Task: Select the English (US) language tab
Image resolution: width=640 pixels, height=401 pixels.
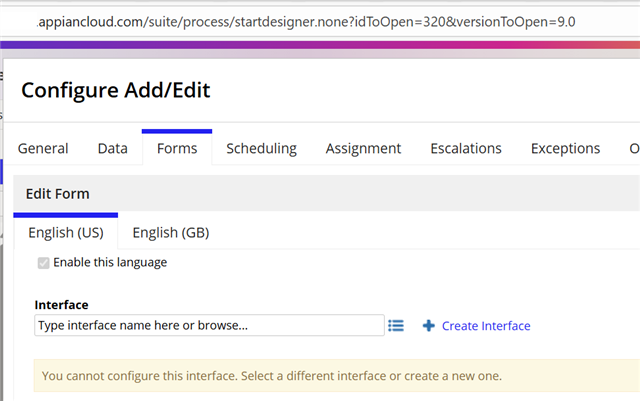Action: tap(66, 232)
